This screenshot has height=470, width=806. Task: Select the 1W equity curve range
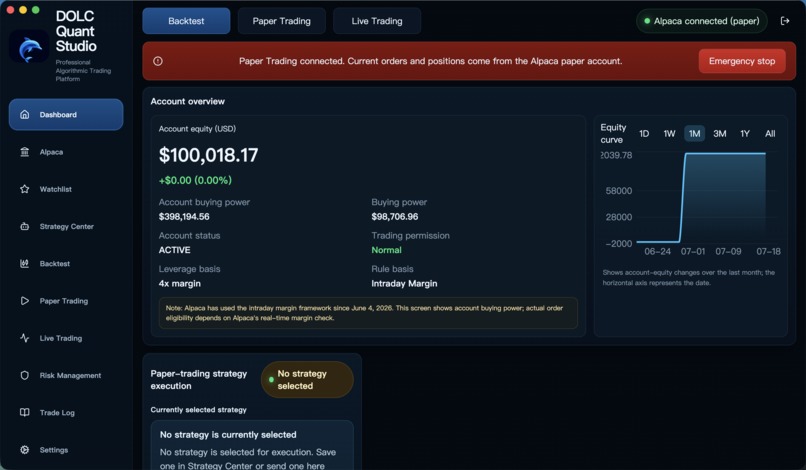[669, 134]
